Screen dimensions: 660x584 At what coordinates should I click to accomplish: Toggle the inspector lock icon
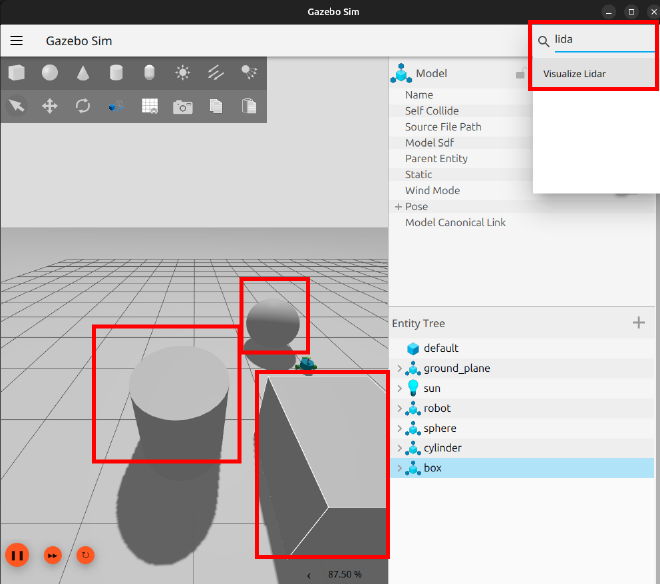click(x=521, y=74)
